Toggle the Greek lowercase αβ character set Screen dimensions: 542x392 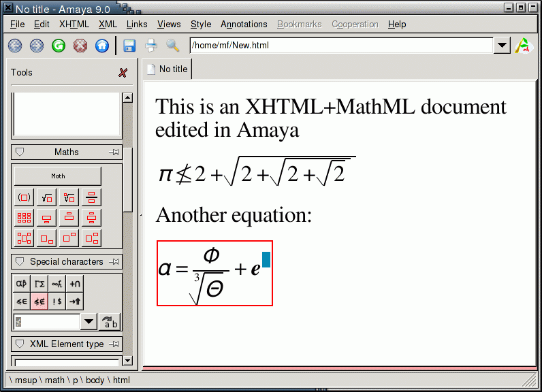tap(22, 284)
